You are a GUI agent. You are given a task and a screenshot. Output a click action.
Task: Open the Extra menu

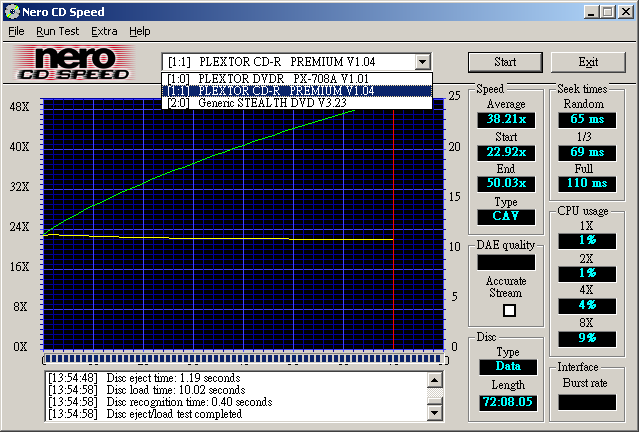[104, 31]
